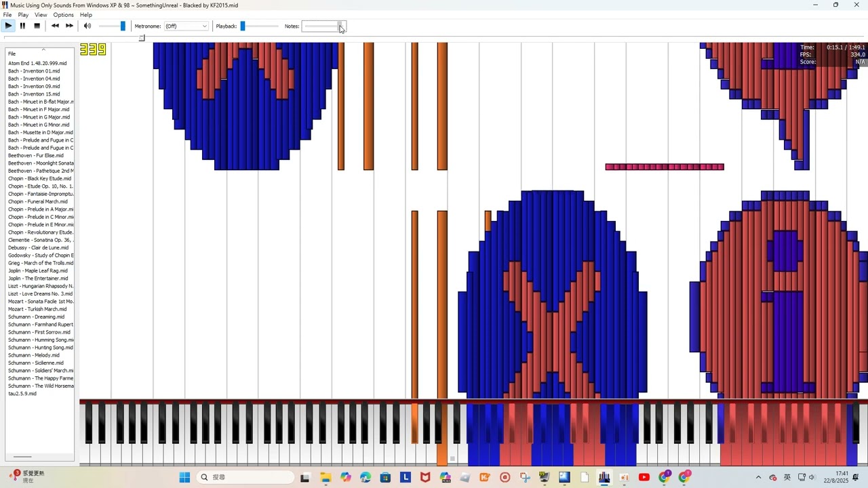This screenshot has height=488, width=868.
Task: Select Liszt - Hungarian Rhapsody file
Action: (x=41, y=286)
